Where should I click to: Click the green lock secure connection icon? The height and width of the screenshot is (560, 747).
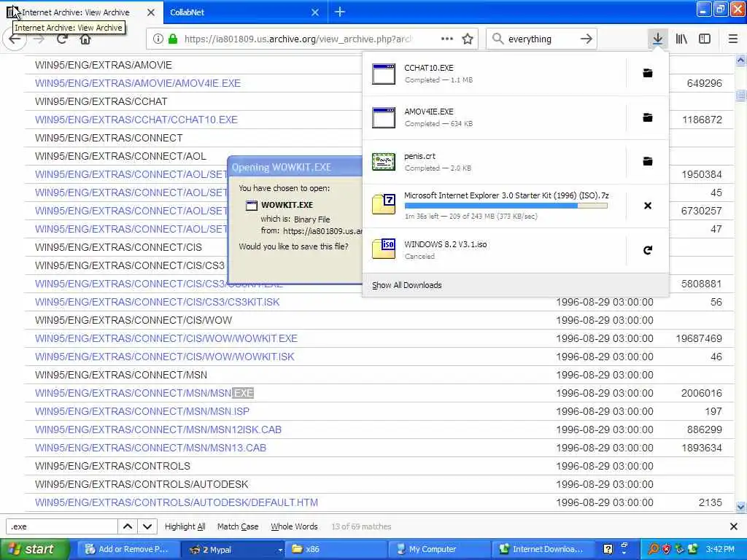pos(173,39)
